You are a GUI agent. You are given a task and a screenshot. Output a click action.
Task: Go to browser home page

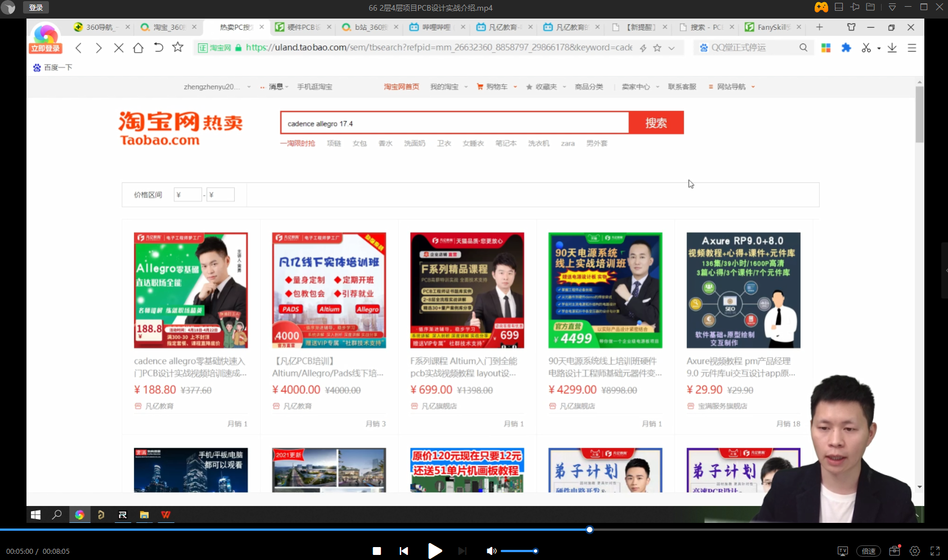(138, 48)
